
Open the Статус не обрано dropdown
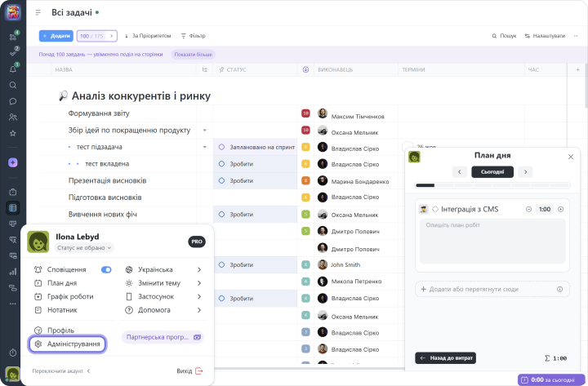pyautogui.click(x=84, y=247)
